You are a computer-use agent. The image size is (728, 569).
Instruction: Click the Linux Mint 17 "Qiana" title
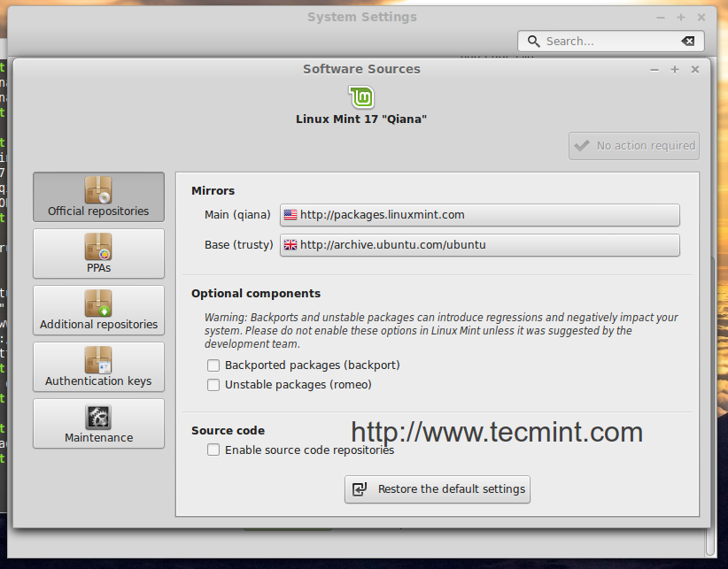361,119
